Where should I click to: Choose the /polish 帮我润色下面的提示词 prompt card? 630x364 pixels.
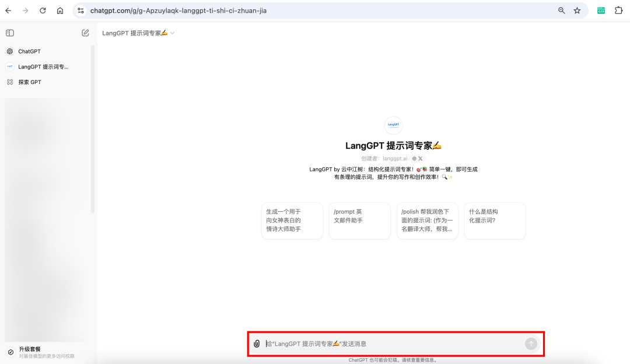pyautogui.click(x=427, y=221)
